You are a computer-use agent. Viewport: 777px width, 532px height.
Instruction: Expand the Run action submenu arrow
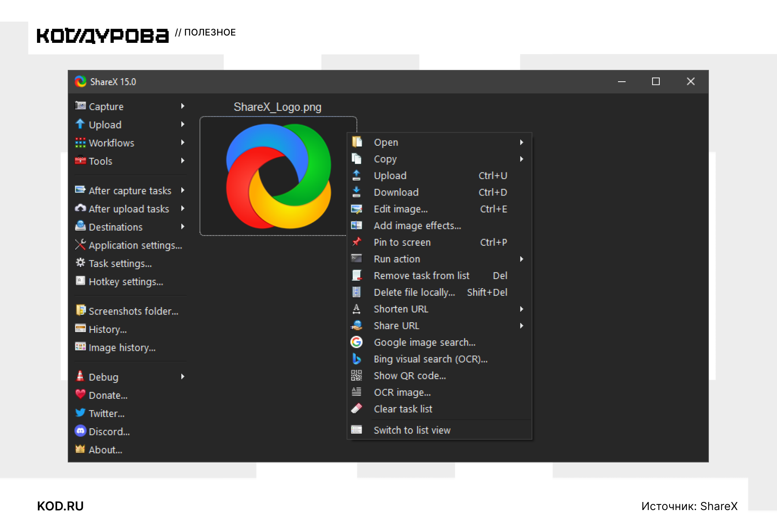click(x=522, y=259)
